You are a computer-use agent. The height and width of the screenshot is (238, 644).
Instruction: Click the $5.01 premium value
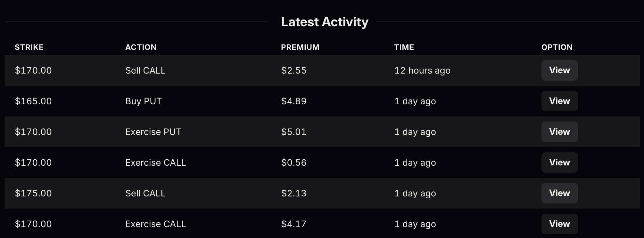coord(293,132)
